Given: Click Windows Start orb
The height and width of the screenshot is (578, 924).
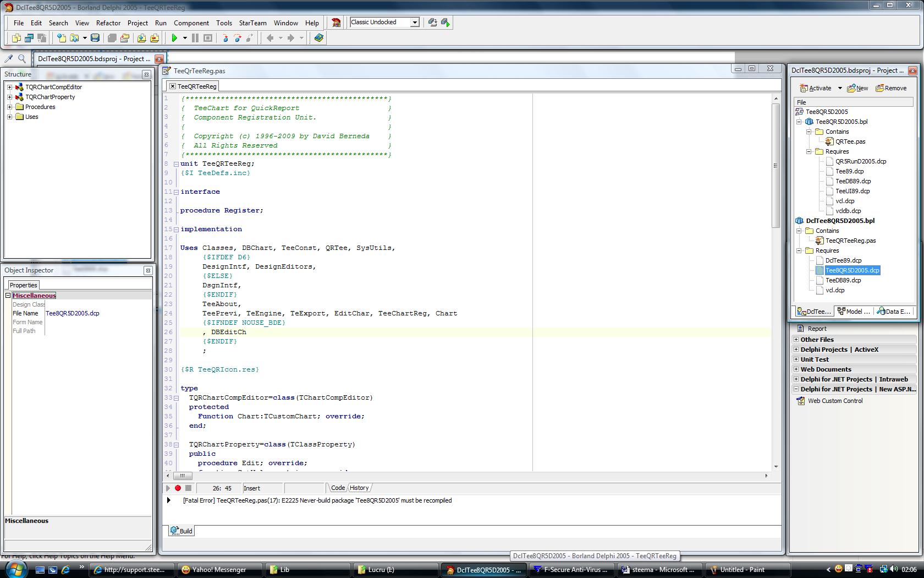Looking at the screenshot, I should tap(15, 569).
